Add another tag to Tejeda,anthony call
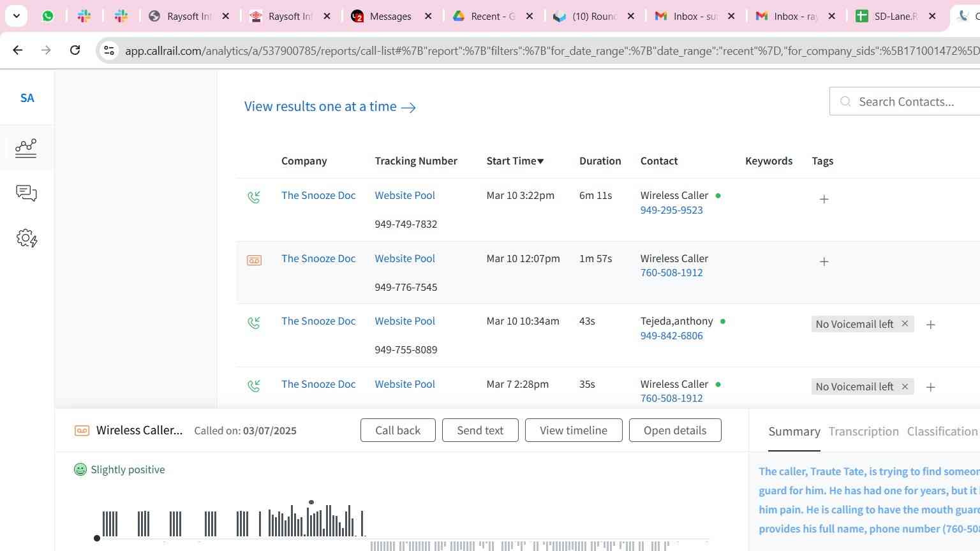Screen dimensions: 980x551 [930, 325]
